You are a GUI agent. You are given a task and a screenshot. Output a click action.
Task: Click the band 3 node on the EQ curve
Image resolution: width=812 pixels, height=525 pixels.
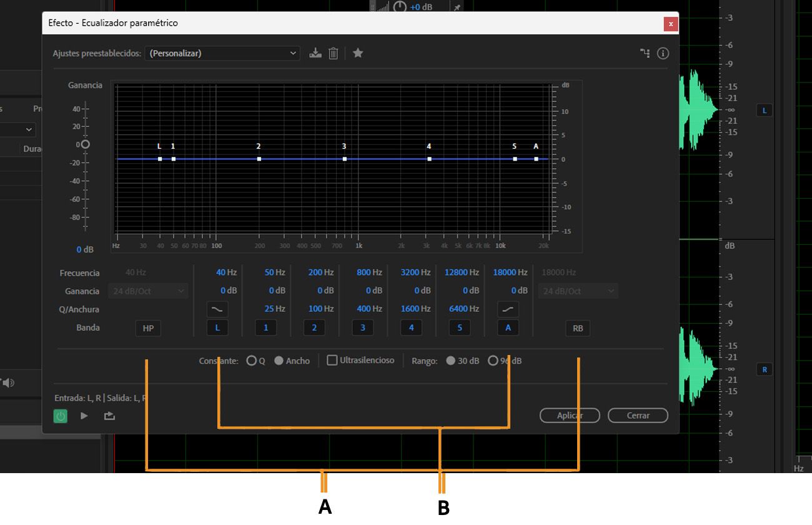point(344,159)
